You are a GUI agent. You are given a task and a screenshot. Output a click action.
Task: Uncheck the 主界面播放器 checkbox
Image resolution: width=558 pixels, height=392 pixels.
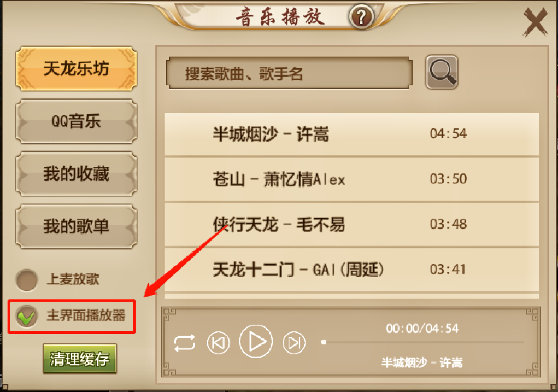click(x=27, y=316)
